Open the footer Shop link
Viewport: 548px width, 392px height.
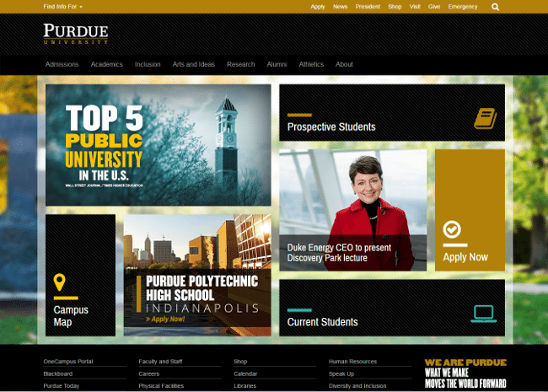point(240,362)
